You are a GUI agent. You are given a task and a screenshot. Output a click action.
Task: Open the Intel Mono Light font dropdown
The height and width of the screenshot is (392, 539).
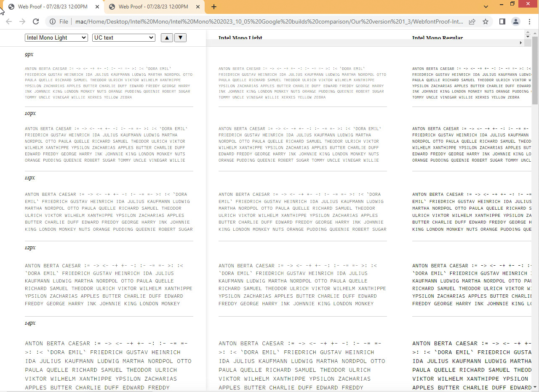[x=56, y=37]
